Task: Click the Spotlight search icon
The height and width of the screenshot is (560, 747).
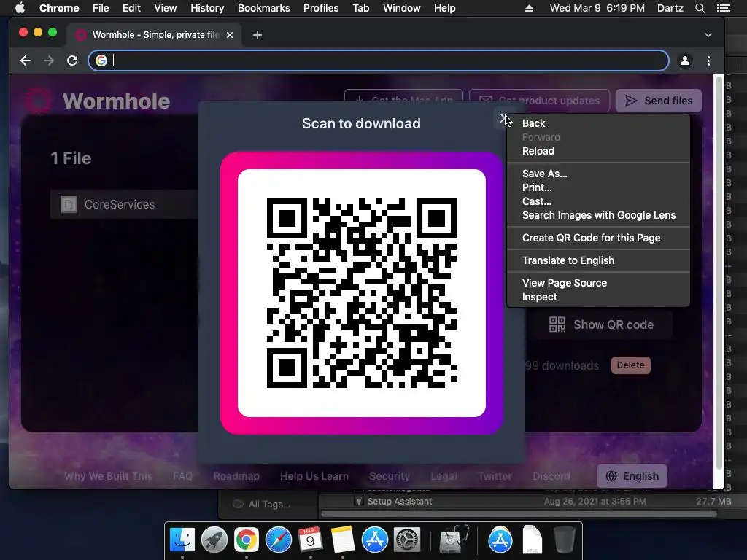Action: pyautogui.click(x=700, y=8)
